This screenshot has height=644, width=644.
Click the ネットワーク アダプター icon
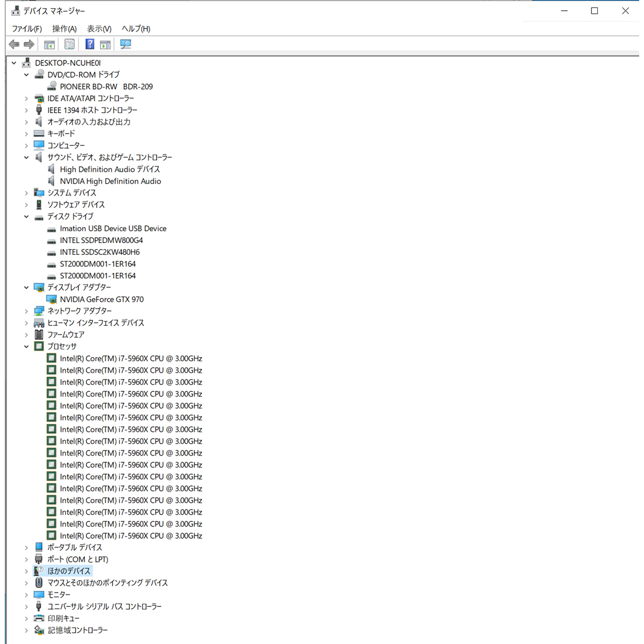coord(39,311)
